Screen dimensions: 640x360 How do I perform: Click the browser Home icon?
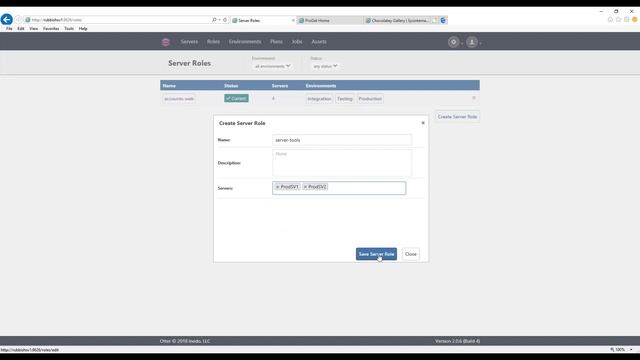pyautogui.click(x=610, y=20)
